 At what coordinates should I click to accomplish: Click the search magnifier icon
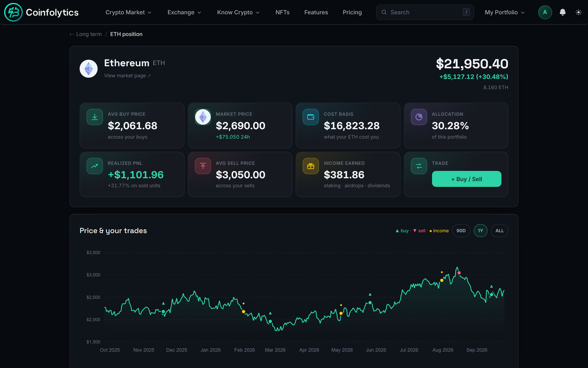(x=384, y=12)
